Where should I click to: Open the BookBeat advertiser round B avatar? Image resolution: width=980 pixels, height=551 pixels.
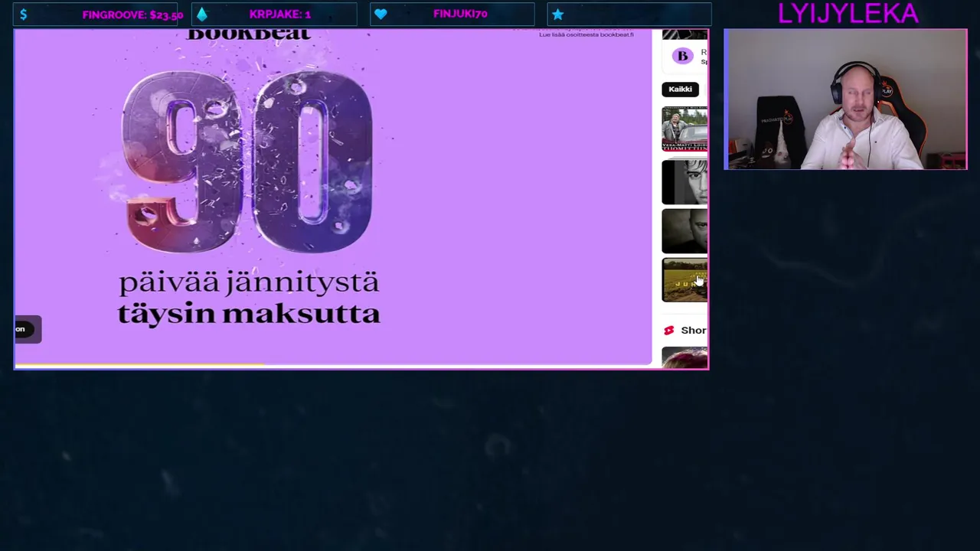coord(682,56)
